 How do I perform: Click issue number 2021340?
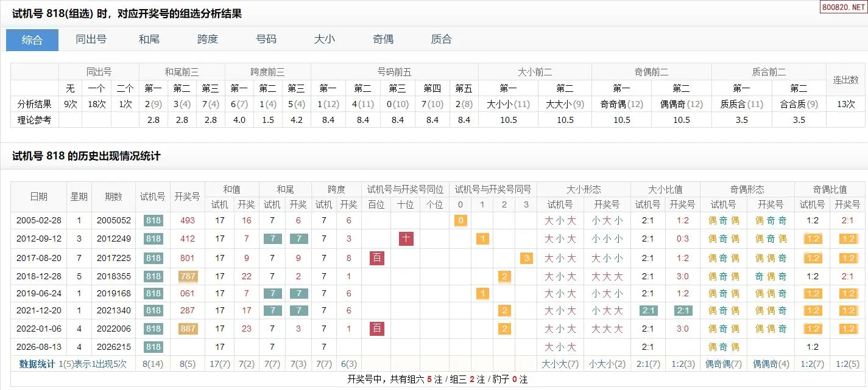click(113, 311)
